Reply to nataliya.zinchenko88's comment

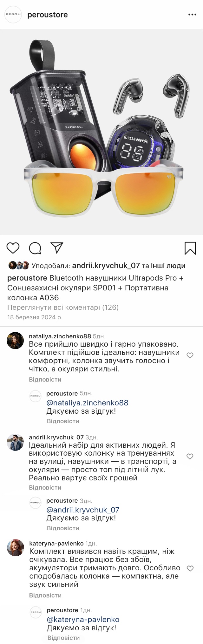[x=45, y=379]
